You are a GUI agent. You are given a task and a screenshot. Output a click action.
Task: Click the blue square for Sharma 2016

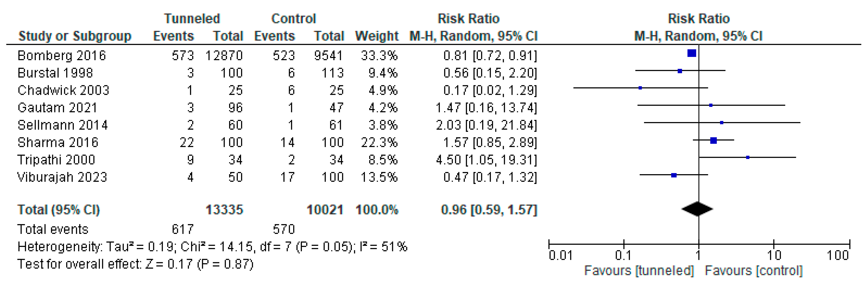pyautogui.click(x=713, y=140)
